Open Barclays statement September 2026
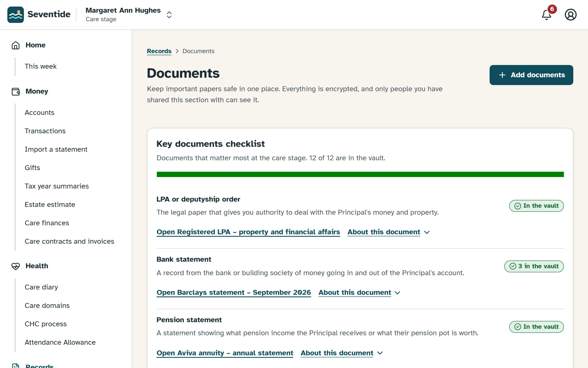The image size is (588, 368). tap(234, 292)
